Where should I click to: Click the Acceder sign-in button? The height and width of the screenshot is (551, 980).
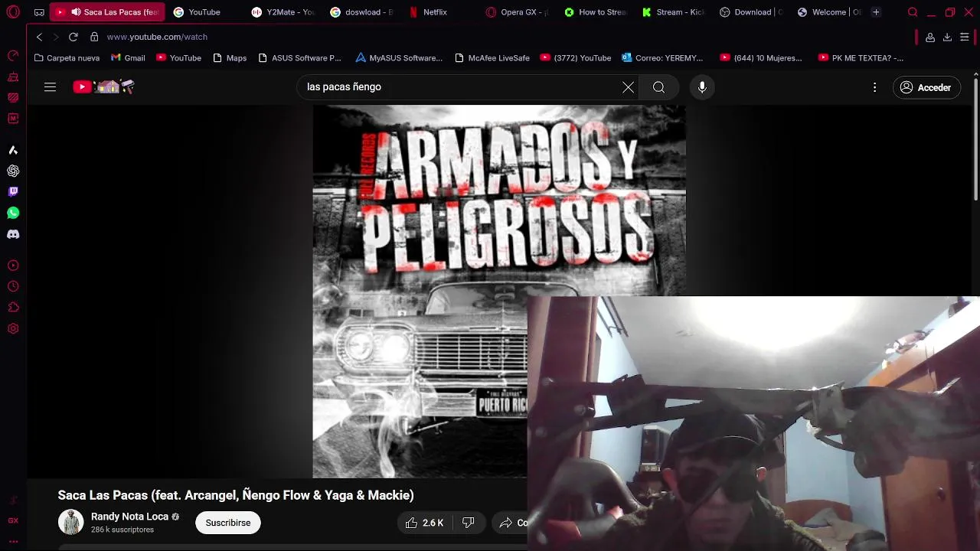click(x=926, y=87)
